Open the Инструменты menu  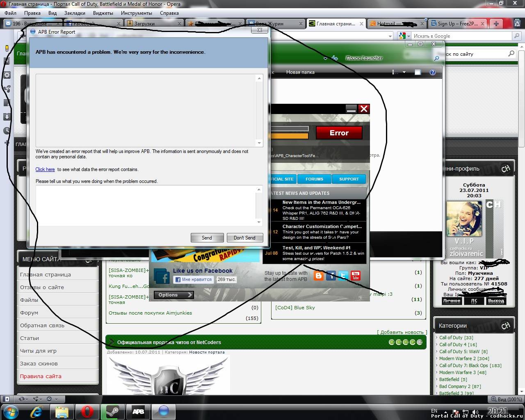[x=137, y=13]
